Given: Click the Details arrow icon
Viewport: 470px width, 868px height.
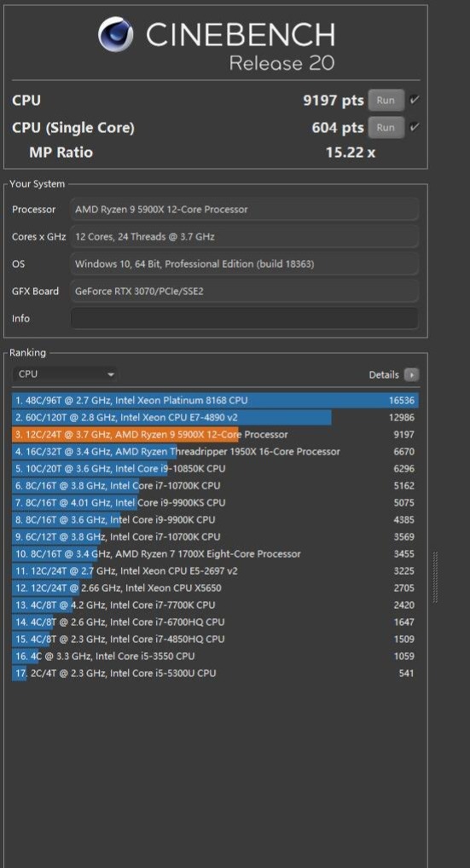Looking at the screenshot, I should (411, 375).
